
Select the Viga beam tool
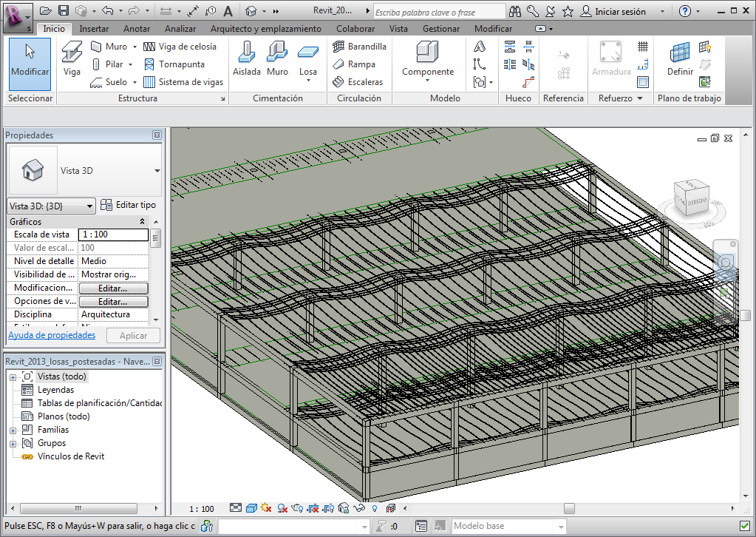click(72, 59)
